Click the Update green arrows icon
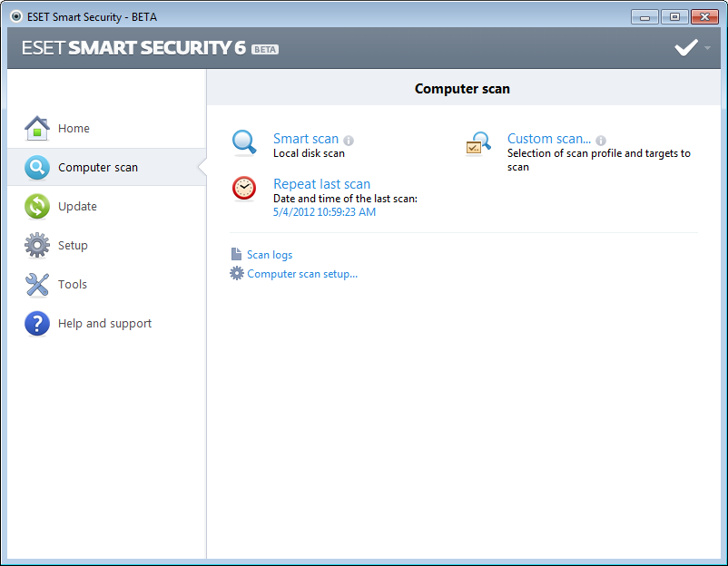Viewport: 728px width, 566px height. coord(37,207)
